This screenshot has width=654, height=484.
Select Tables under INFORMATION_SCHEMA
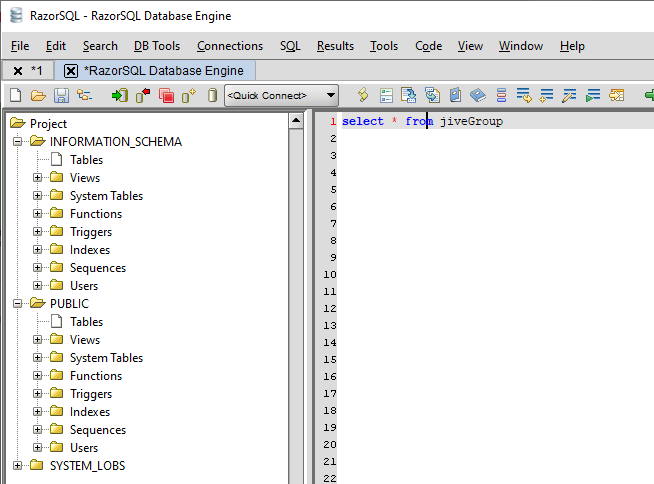[86, 160]
